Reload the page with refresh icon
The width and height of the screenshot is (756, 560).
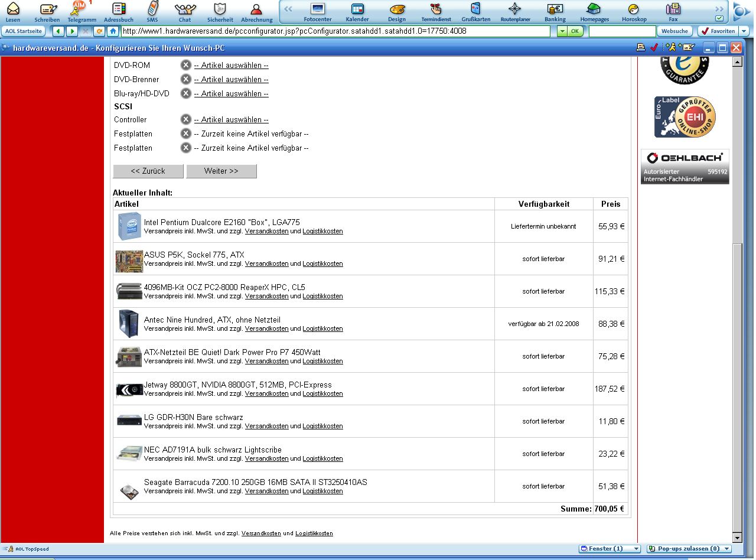(x=99, y=31)
